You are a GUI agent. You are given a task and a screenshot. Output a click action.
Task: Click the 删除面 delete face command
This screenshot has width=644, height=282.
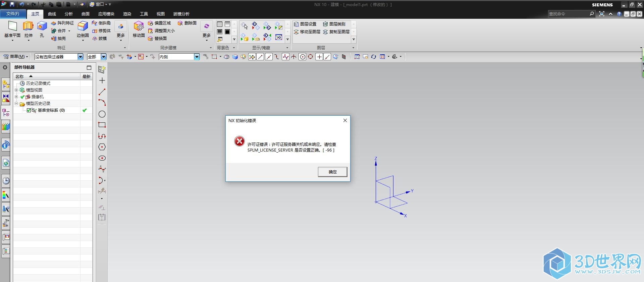tap(187, 23)
